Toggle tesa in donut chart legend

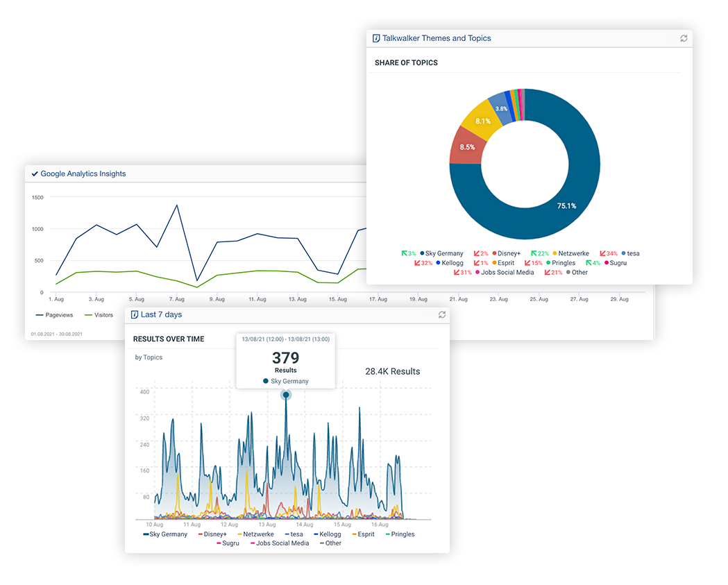631,253
